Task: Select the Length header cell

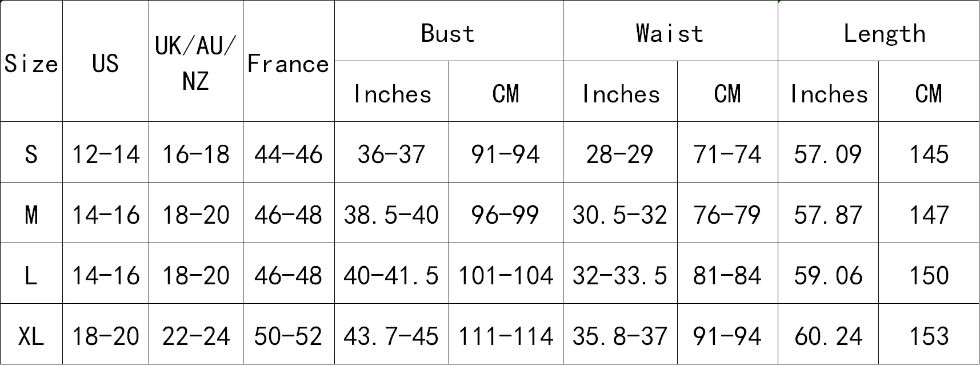Action: (878, 30)
